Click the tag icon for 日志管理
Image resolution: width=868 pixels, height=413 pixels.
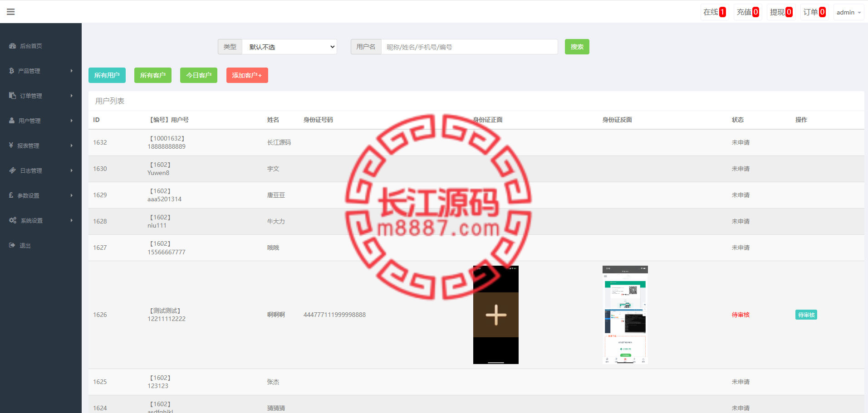13,170
